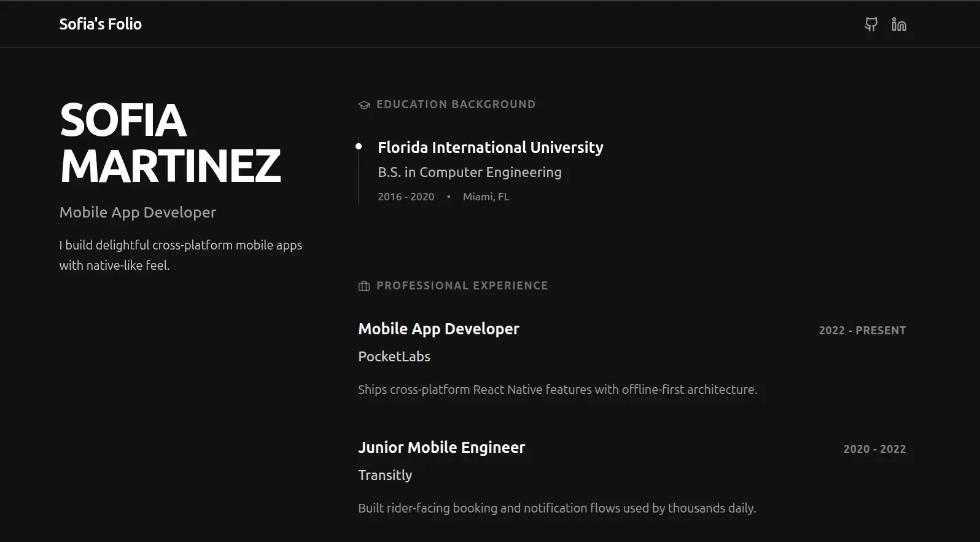Click the Education Background section heading

pos(456,104)
